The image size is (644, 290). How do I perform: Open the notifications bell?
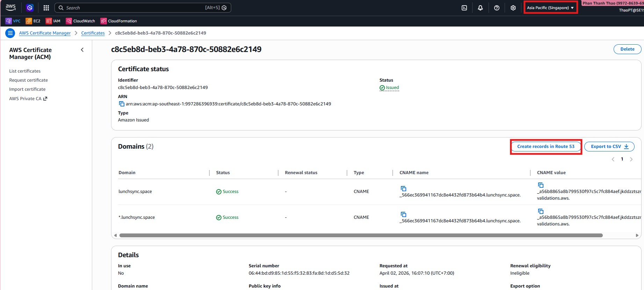coord(480,8)
